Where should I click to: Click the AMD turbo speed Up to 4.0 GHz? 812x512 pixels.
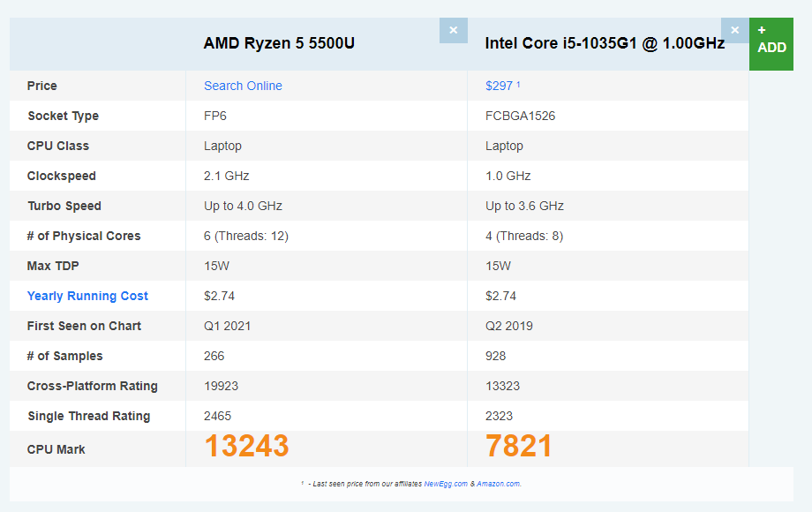(x=243, y=206)
